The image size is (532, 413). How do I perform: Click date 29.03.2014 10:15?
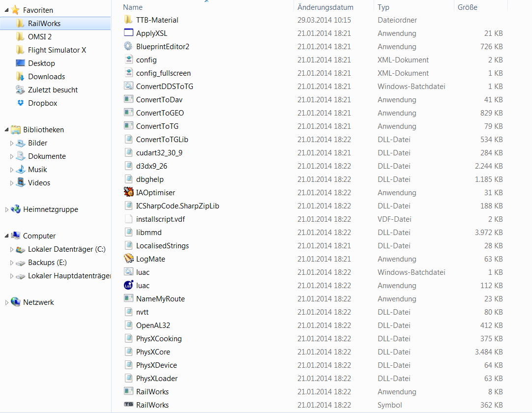324,20
